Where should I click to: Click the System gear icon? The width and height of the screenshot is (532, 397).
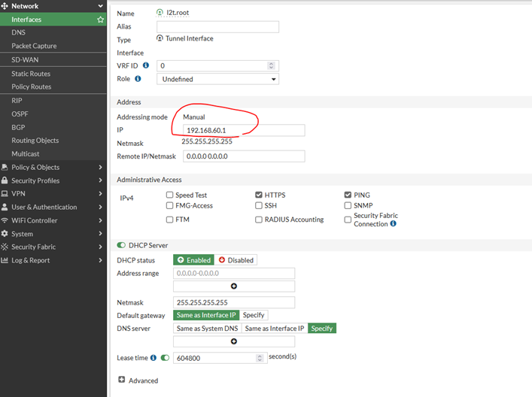(x=5, y=234)
